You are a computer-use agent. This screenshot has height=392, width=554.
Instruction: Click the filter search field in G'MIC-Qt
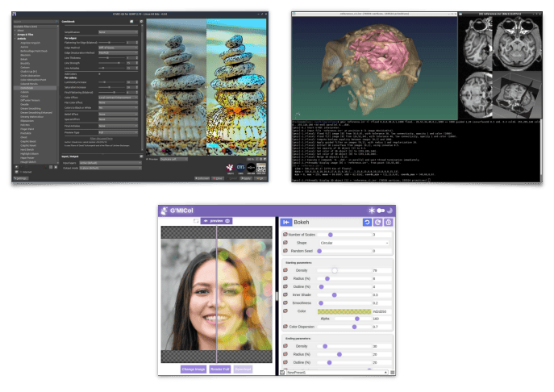pos(35,22)
